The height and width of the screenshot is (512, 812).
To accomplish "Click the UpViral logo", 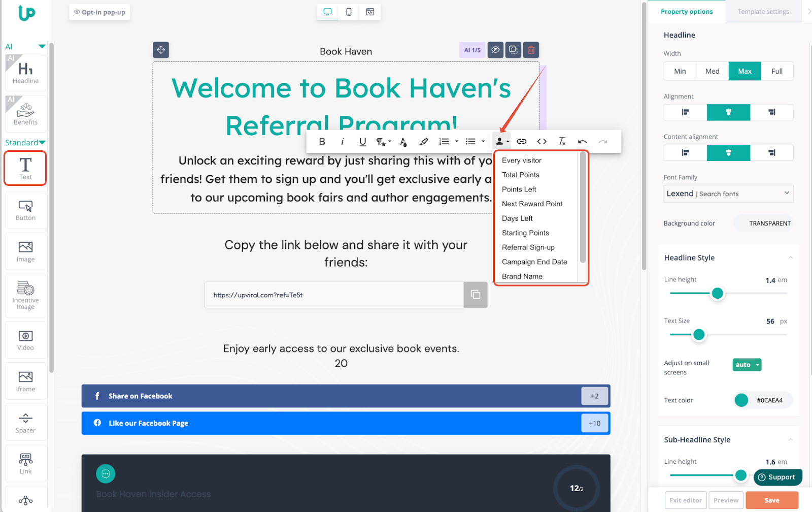I will click(26, 13).
